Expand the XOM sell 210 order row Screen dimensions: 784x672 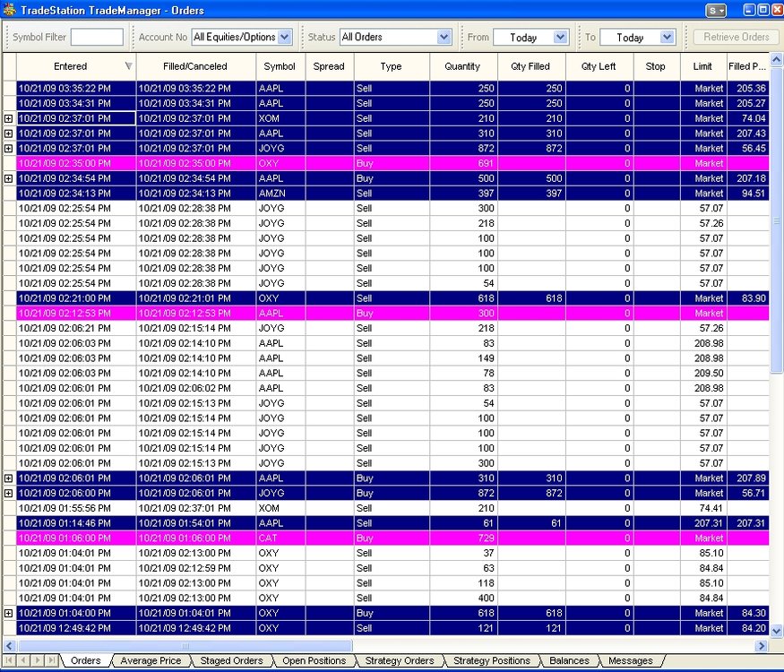8,118
